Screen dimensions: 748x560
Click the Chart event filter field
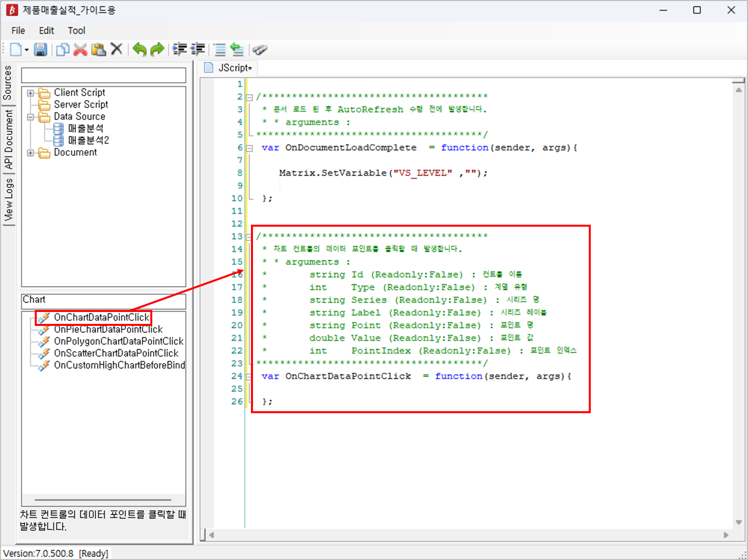[x=104, y=300]
